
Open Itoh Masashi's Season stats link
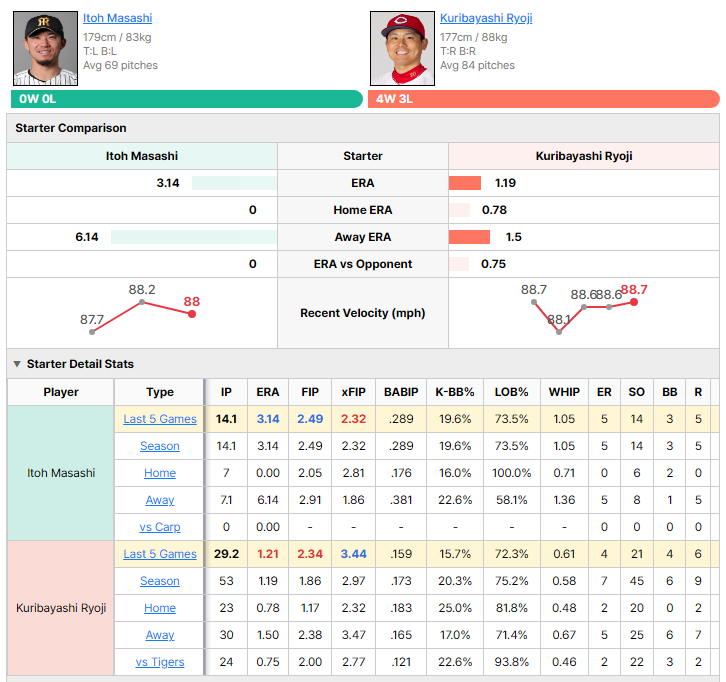click(x=160, y=446)
